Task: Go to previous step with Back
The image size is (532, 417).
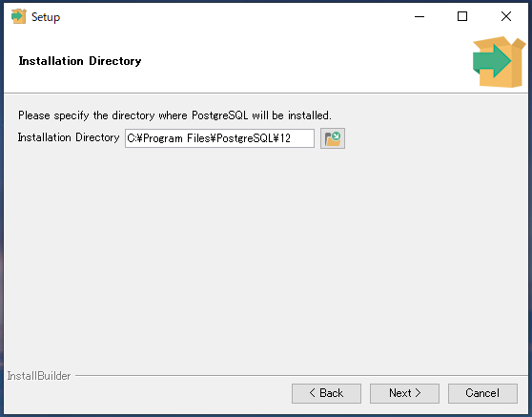Action: tap(326, 393)
